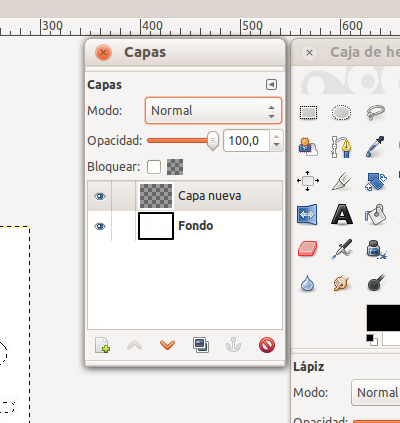This screenshot has width=400, height=423.
Task: Create a new layer in Capas
Action: 102,345
